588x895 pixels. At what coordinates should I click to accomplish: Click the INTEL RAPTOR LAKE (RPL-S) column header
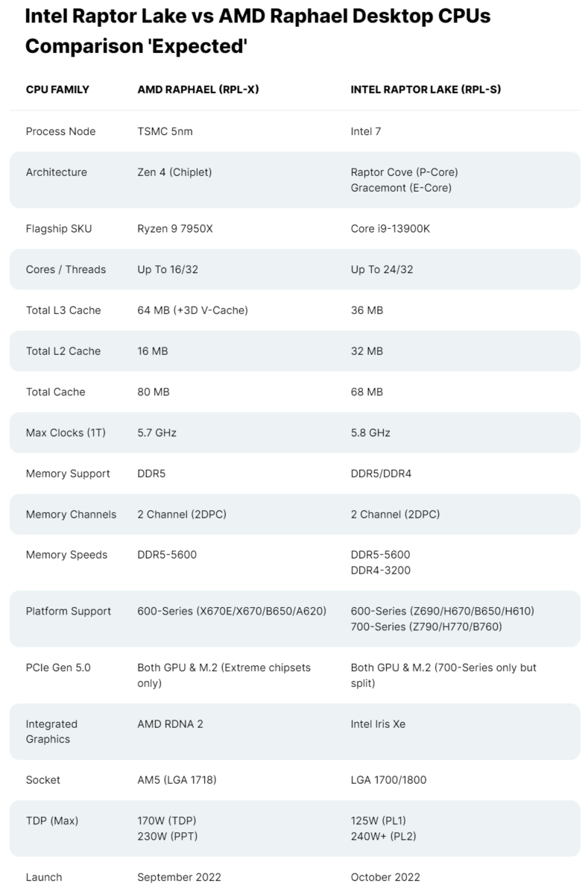coord(426,89)
